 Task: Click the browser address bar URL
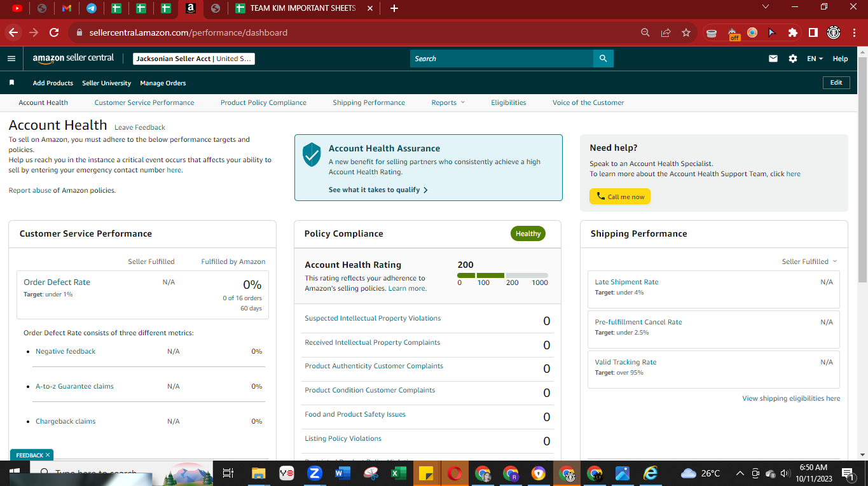click(x=188, y=32)
